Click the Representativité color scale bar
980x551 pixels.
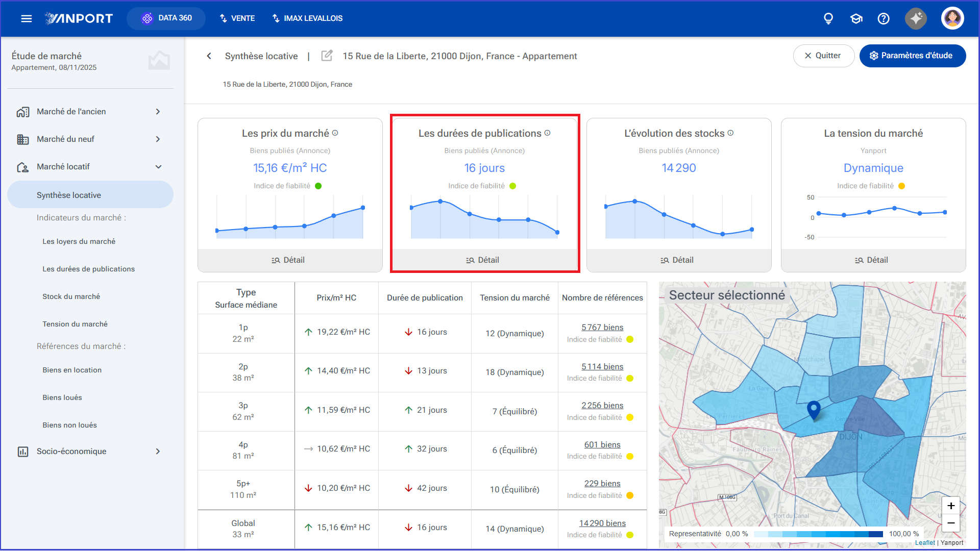818,534
